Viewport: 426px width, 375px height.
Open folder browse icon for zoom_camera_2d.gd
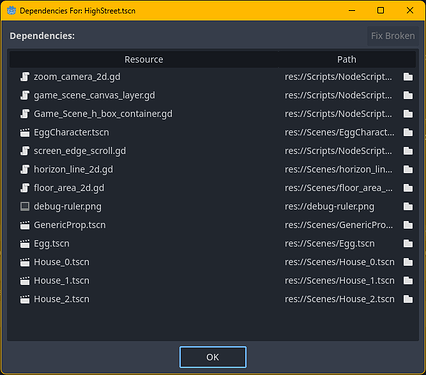[x=408, y=77]
